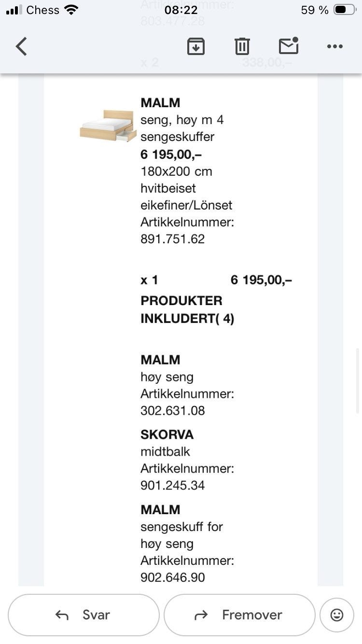Tap the email scrollbar indicator on the right

pyautogui.click(x=358, y=380)
